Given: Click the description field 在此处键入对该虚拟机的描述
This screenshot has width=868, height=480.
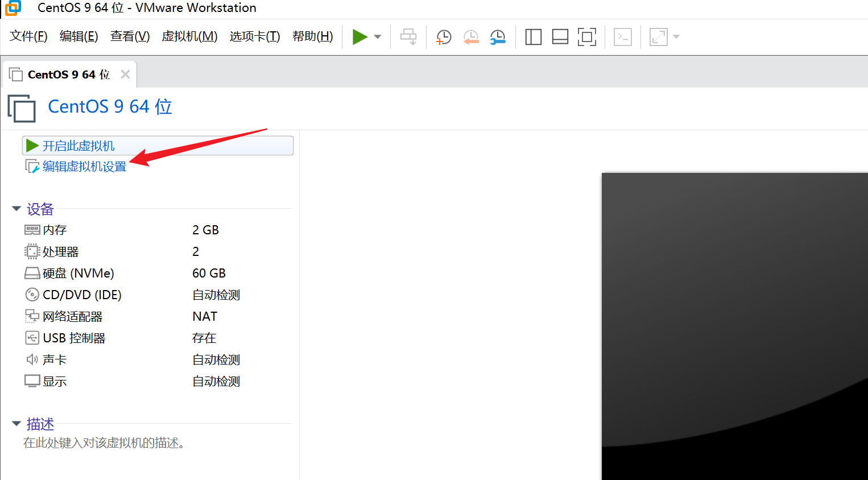Looking at the screenshot, I should pyautogui.click(x=104, y=442).
